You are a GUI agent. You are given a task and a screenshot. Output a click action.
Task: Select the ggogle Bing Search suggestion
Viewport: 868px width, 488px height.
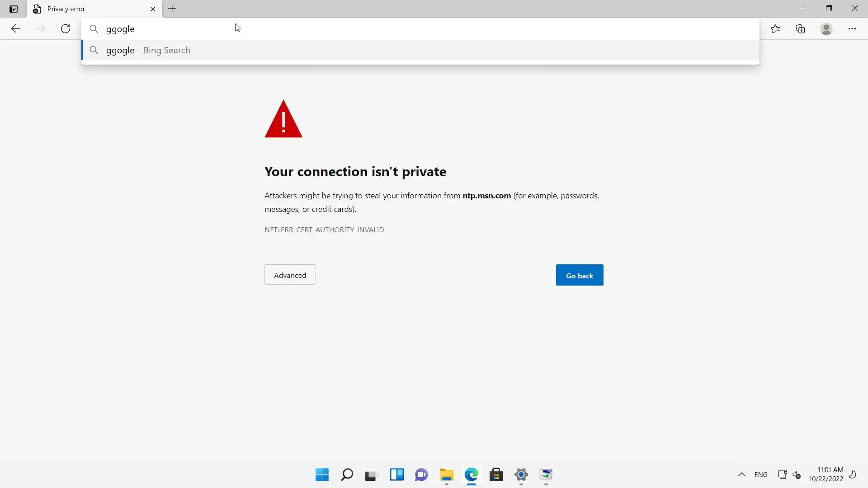148,50
